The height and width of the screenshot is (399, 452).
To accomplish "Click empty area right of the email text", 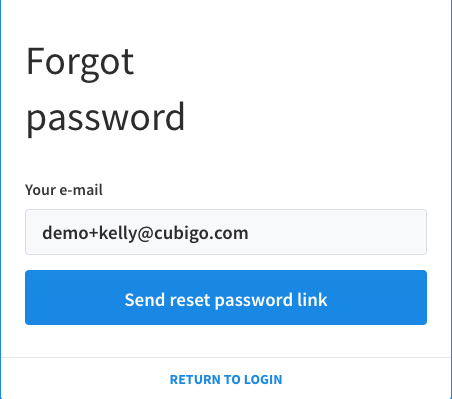I will click(337, 232).
